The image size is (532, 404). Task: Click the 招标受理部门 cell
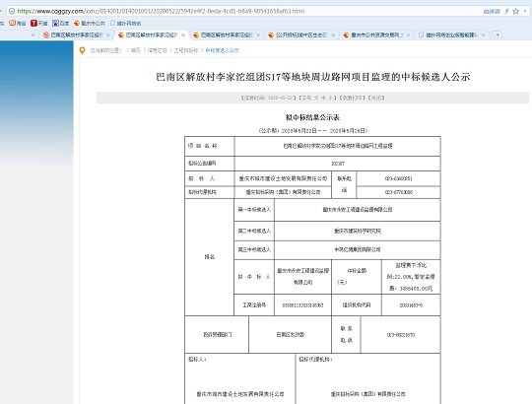(217, 334)
